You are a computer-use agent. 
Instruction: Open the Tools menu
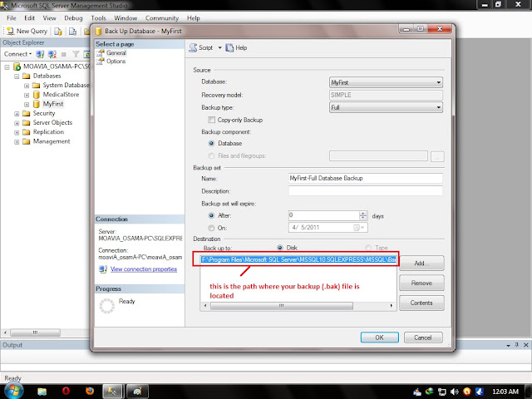[x=98, y=18]
